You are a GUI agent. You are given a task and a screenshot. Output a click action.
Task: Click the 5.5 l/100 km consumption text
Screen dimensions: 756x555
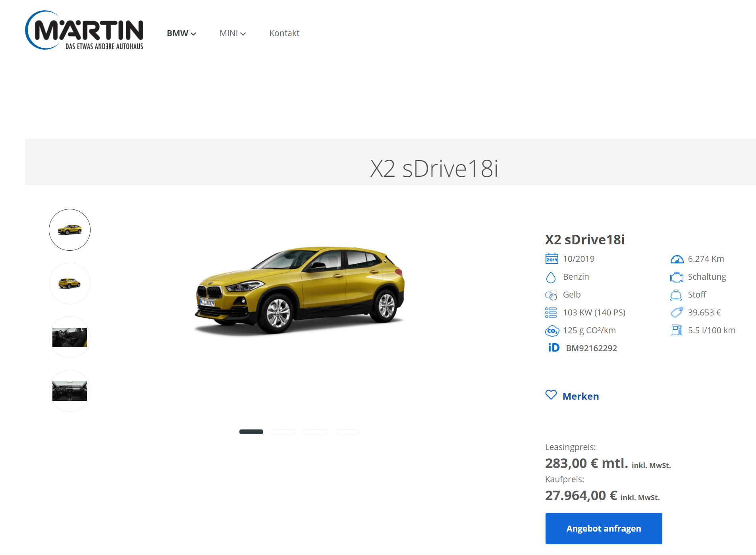(712, 331)
